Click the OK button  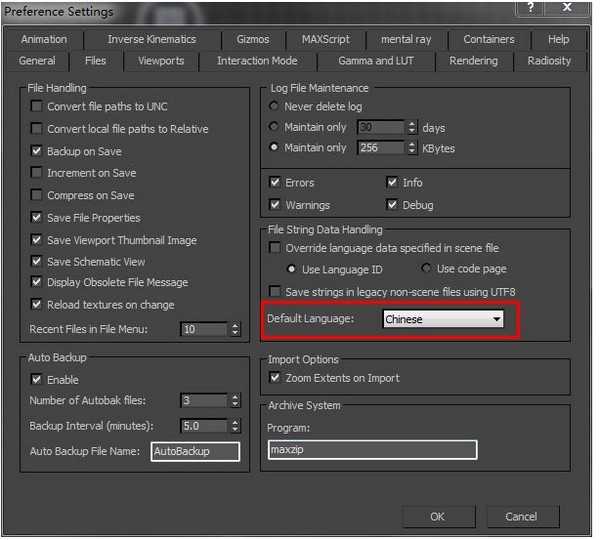439,517
